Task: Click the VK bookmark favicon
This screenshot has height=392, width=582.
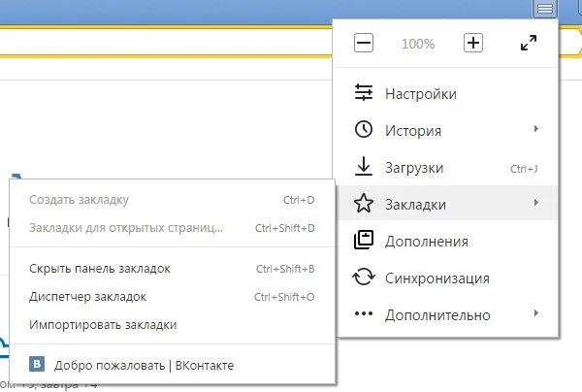Action: 37,364
